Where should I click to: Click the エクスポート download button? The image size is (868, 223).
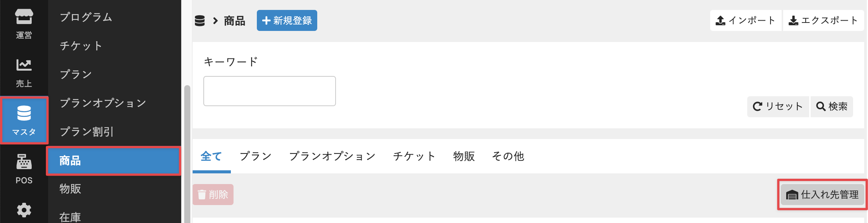[x=823, y=21]
